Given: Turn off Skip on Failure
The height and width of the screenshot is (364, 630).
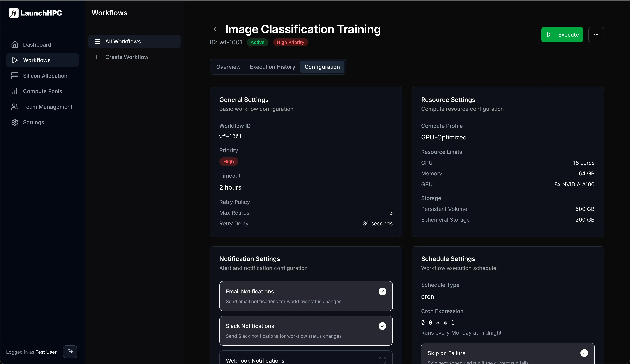Looking at the screenshot, I should [x=584, y=353].
